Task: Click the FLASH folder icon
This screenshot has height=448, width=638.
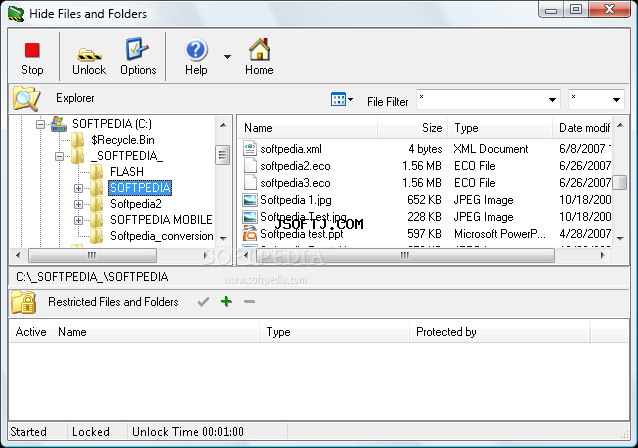Action: [x=96, y=172]
